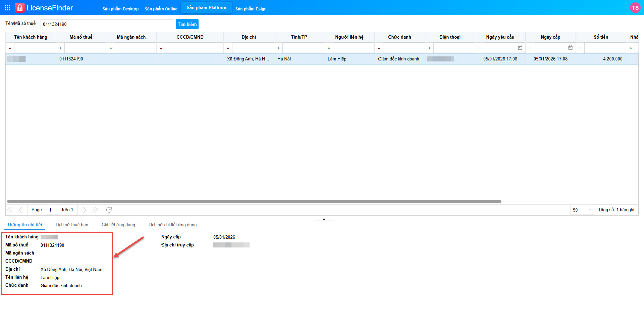Open filter operator for Tên khách hàng column
This screenshot has height=320, width=644.
[10, 48]
